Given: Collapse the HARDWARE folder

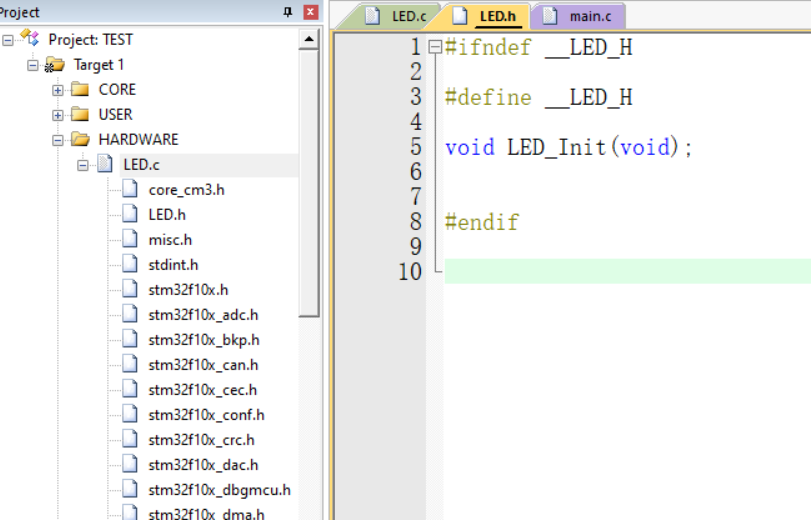Looking at the screenshot, I should 57,140.
